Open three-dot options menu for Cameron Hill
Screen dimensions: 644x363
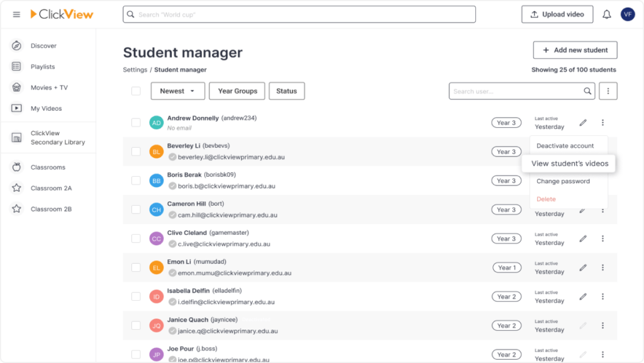pos(602,209)
